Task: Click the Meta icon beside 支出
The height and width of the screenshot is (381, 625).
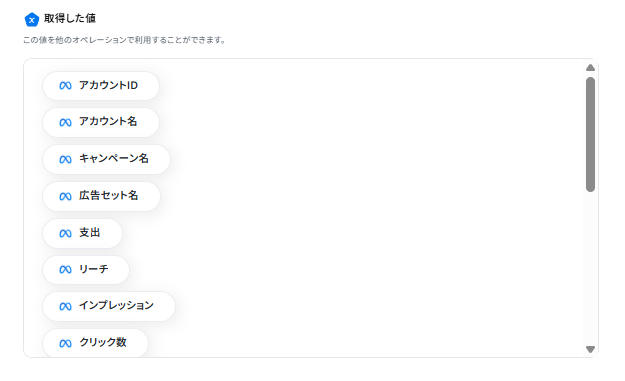Action: click(x=65, y=234)
